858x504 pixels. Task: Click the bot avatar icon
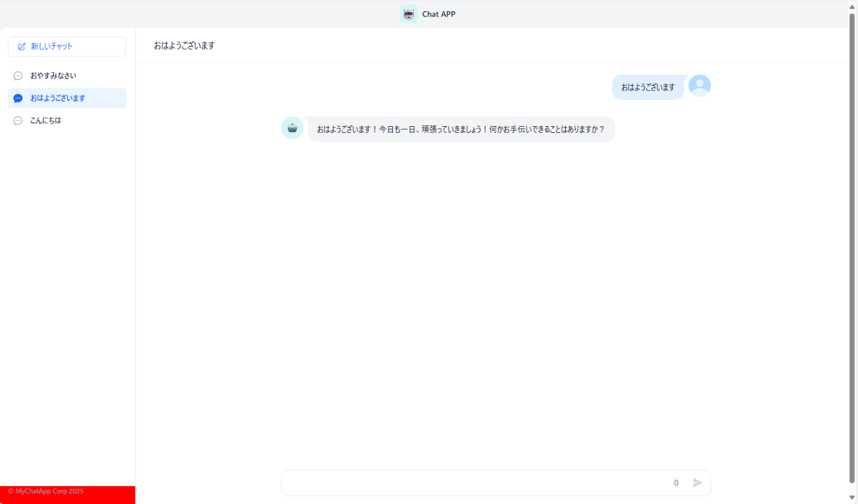click(292, 128)
